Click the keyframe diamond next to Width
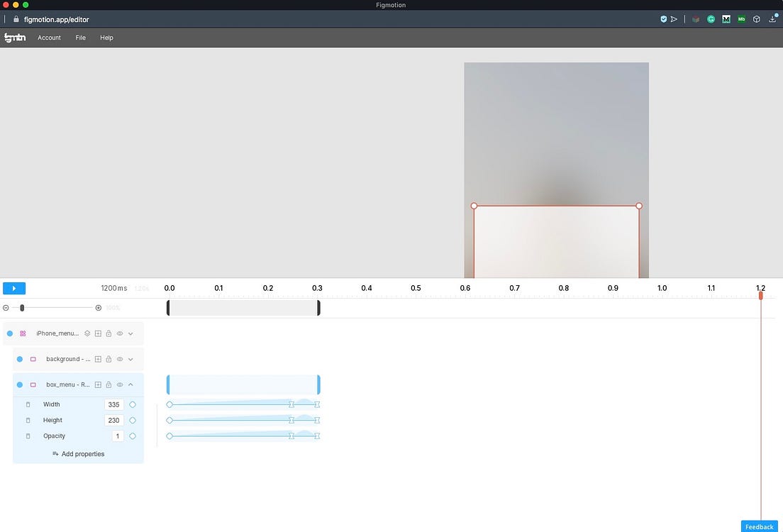Image resolution: width=783 pixels, height=532 pixels. (x=132, y=404)
